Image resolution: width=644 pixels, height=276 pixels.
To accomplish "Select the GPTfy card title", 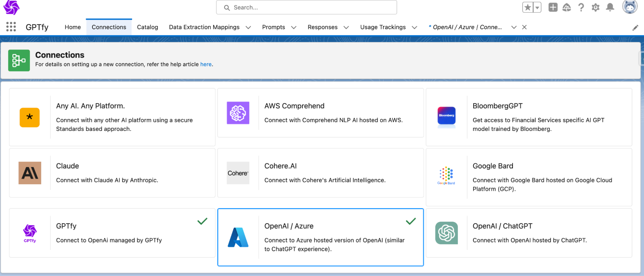I will point(66,226).
